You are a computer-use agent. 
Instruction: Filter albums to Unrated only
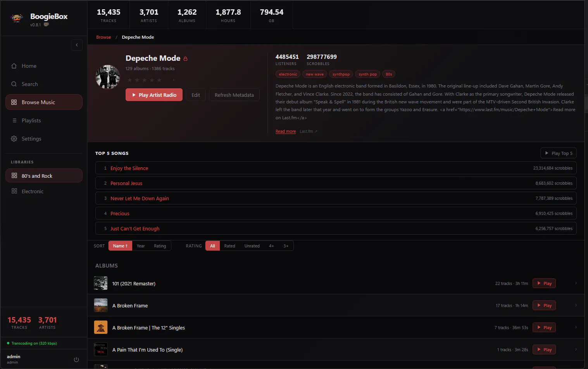click(252, 246)
